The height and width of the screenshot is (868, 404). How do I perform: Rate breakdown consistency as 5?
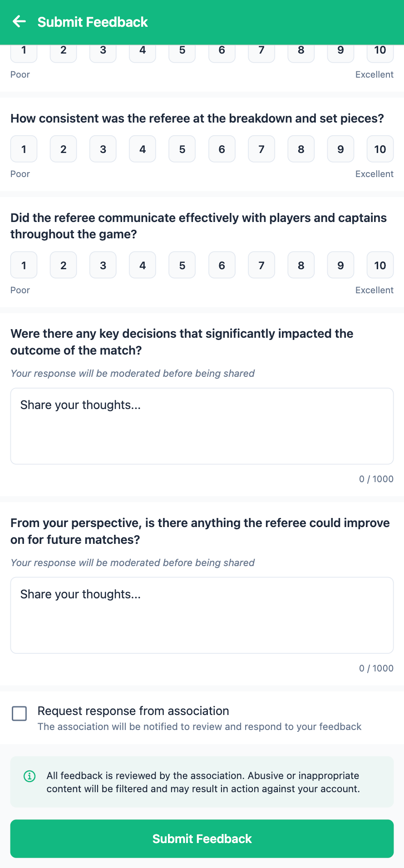(x=182, y=149)
